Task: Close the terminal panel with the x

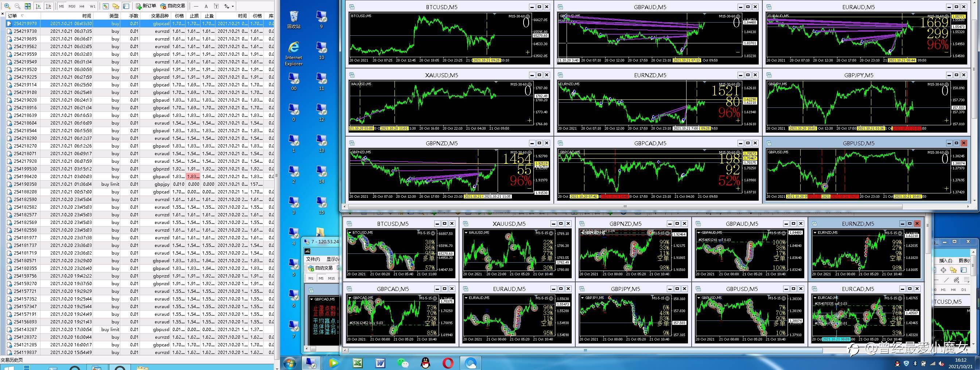Action: (x=3, y=14)
